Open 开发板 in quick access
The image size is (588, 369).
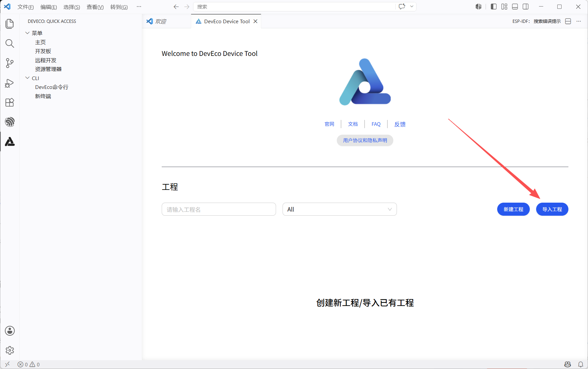tap(43, 51)
